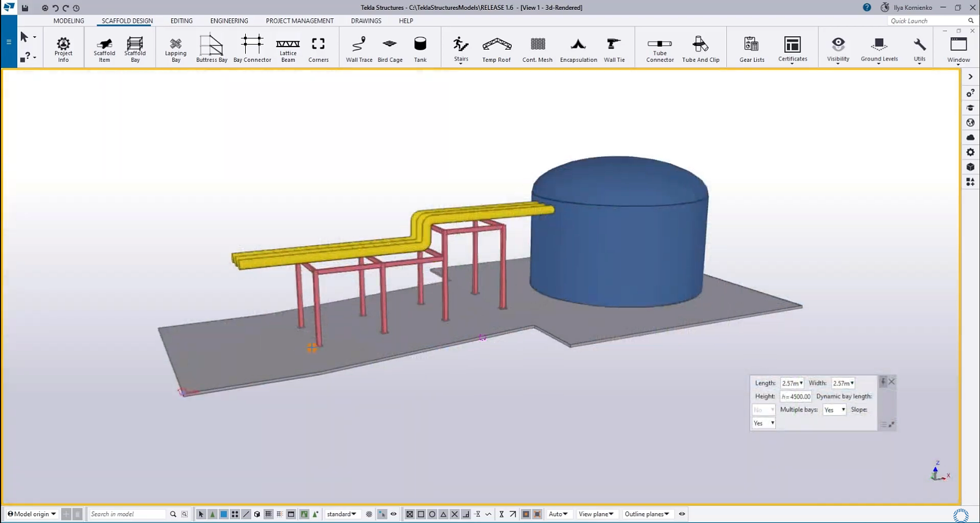This screenshot has height=523, width=980.
Task: Open the Certificates dropdown
Action: (792, 49)
